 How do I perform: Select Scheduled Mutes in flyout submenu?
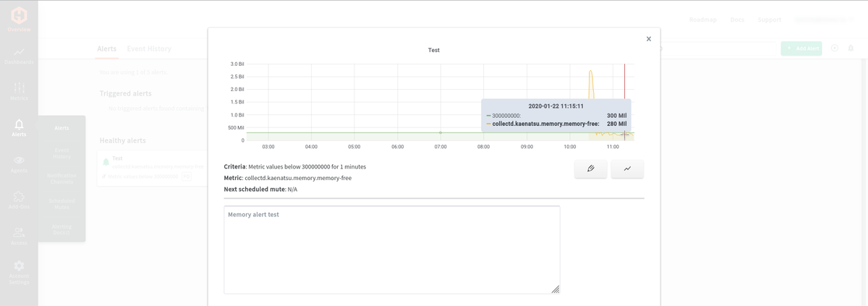tap(61, 203)
